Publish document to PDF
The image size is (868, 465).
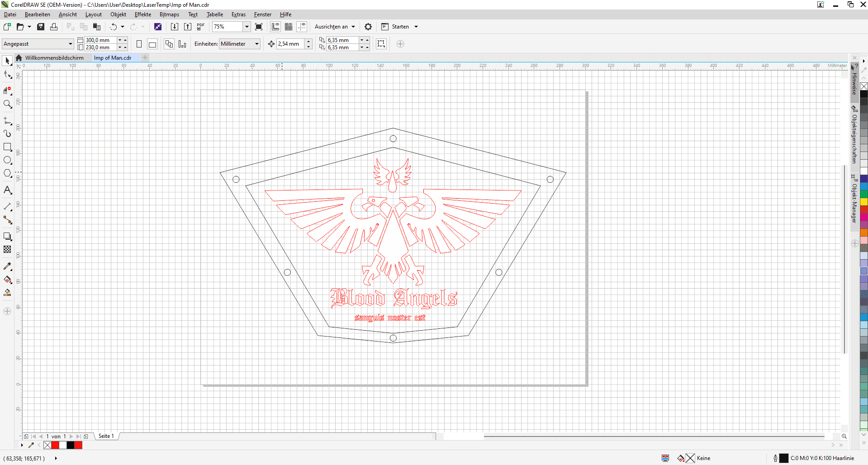click(201, 27)
